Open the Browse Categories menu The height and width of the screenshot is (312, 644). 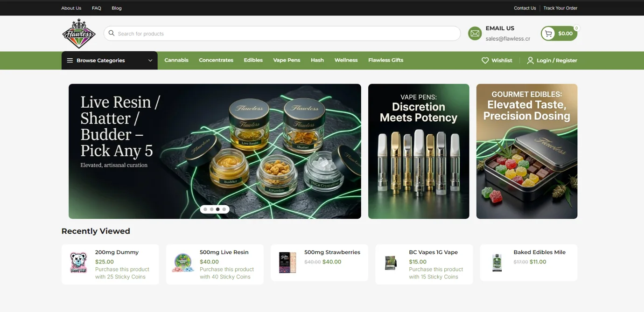point(110,61)
